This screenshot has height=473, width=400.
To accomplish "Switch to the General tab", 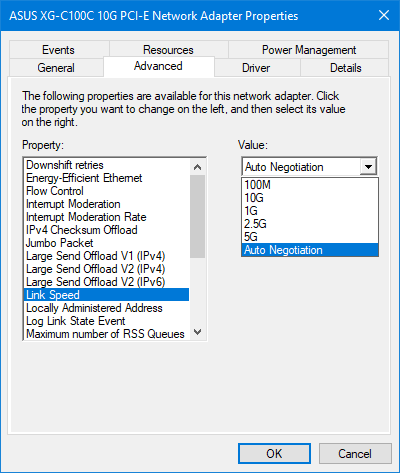I will pos(56,68).
